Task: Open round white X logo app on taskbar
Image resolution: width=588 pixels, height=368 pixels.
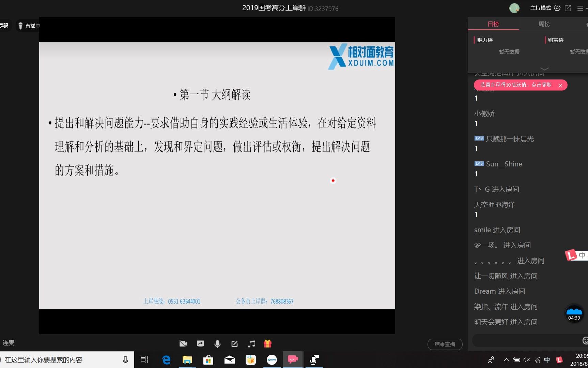Action: 272,360
